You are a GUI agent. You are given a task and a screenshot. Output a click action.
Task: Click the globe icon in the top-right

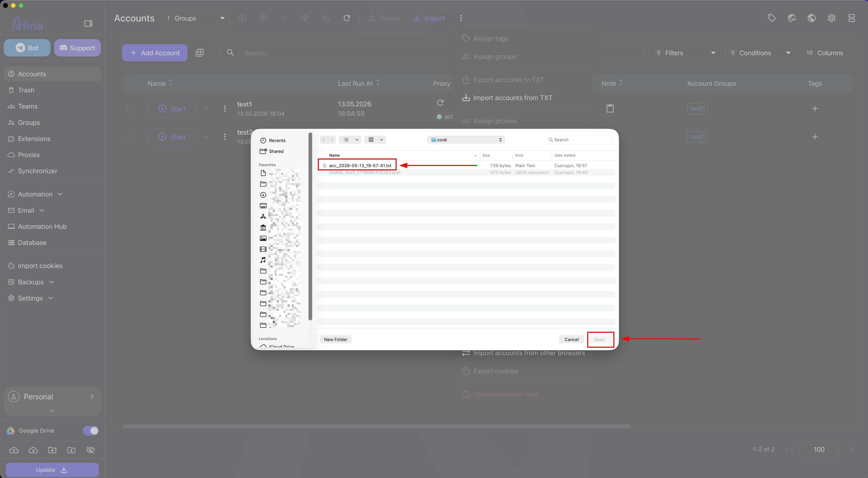point(812,18)
